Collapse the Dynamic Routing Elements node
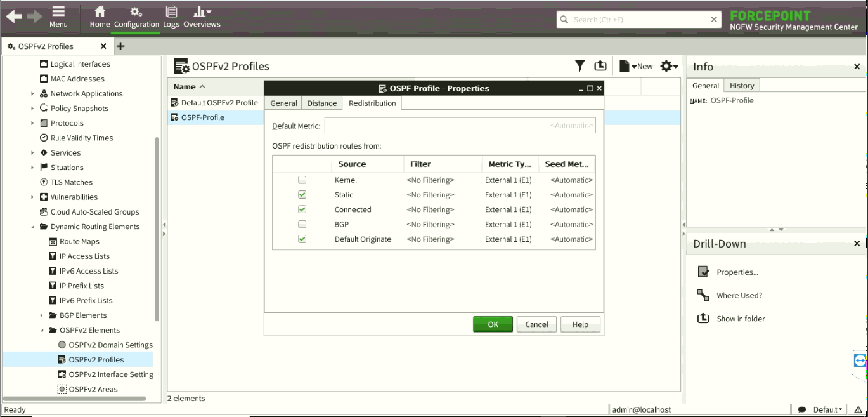Image resolution: width=868 pixels, height=417 pixels. coord(33,227)
